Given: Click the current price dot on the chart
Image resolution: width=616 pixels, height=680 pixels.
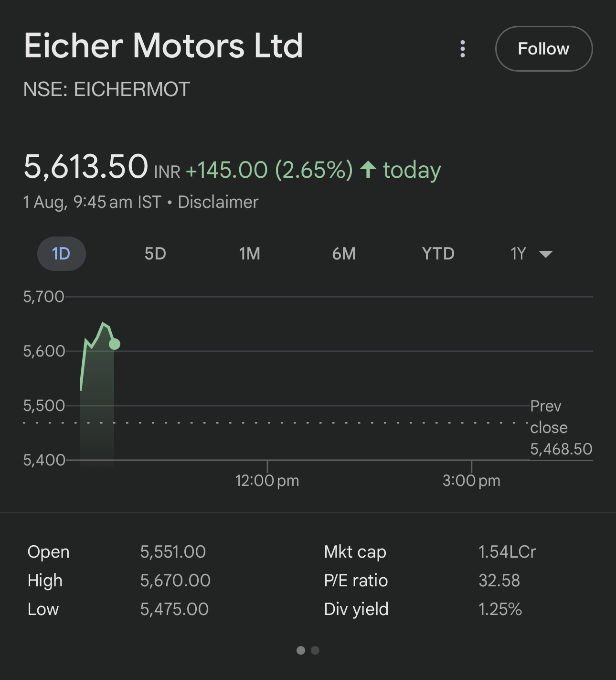Looking at the screenshot, I should click(115, 344).
